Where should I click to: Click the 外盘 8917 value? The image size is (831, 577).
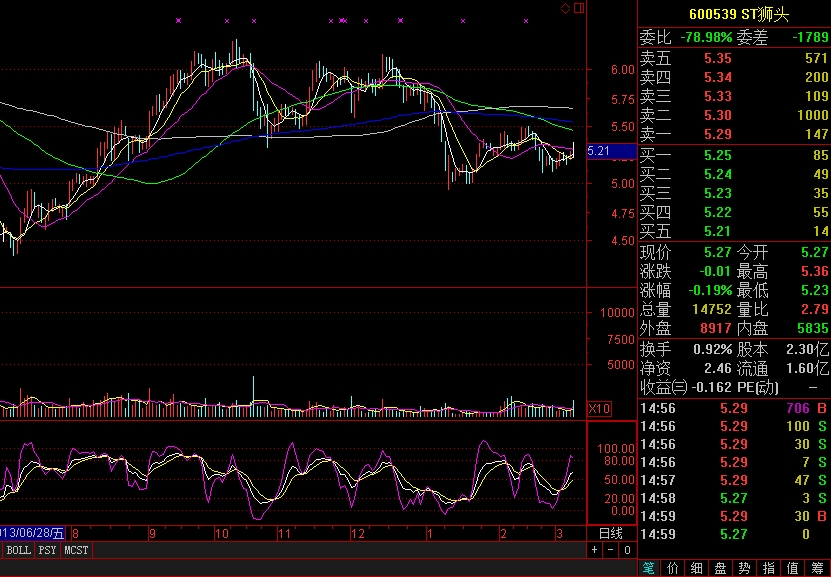tap(716, 329)
